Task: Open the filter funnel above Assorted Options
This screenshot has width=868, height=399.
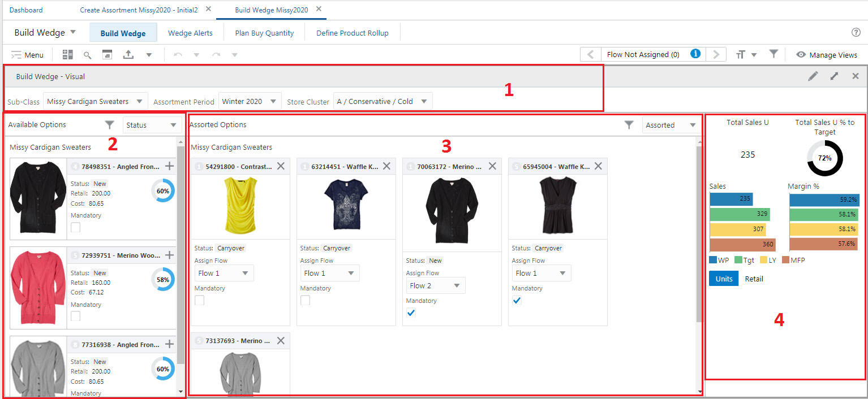Action: point(629,125)
